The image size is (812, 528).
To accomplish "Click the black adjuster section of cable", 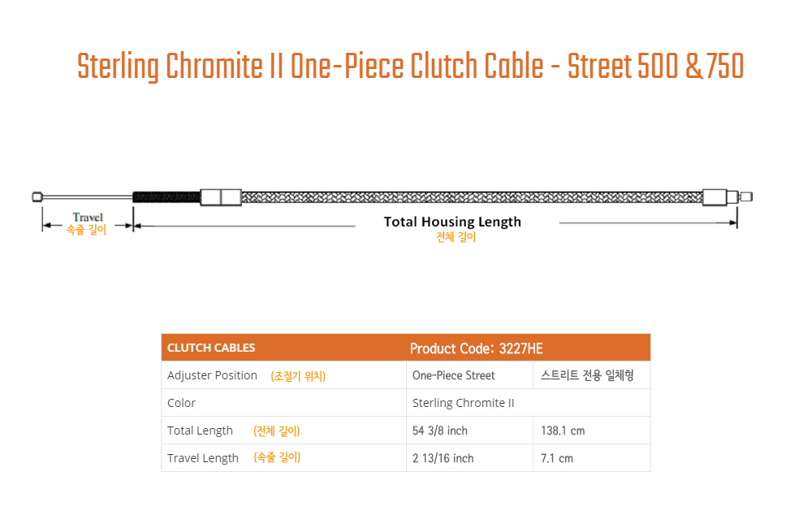I will [166, 197].
